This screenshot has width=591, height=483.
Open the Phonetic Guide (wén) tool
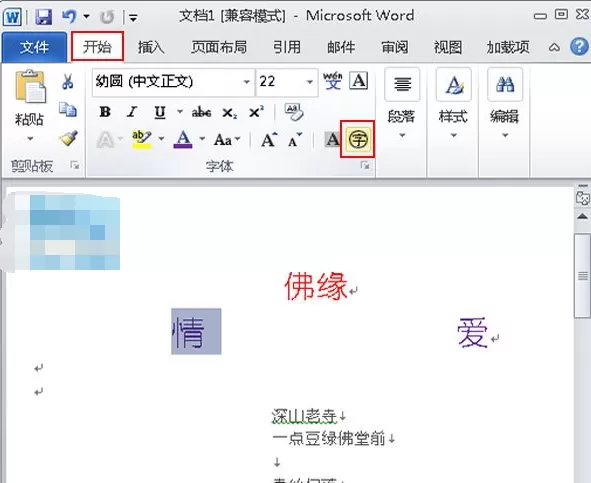click(x=332, y=80)
